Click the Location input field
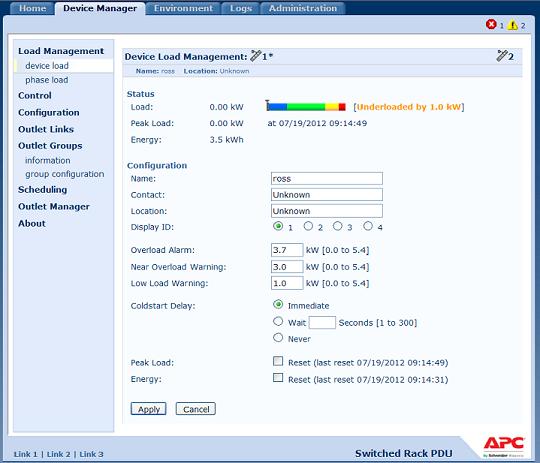 pos(326,211)
